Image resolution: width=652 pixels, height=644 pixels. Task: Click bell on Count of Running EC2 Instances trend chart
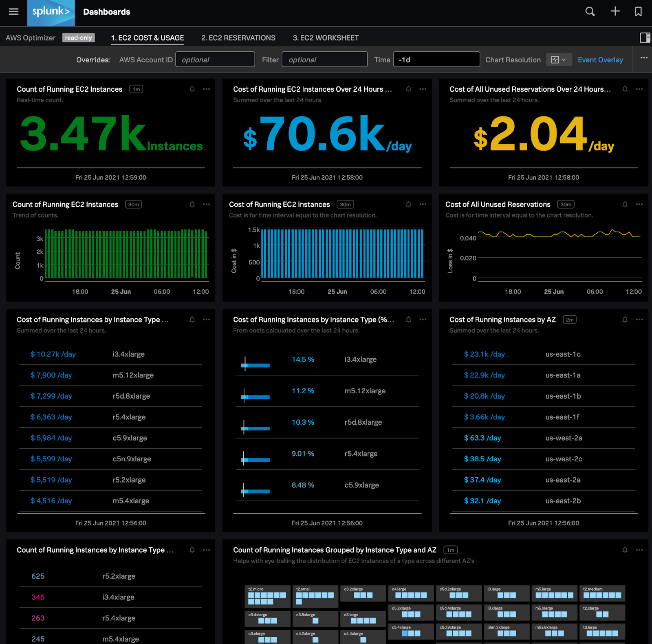coord(192,205)
